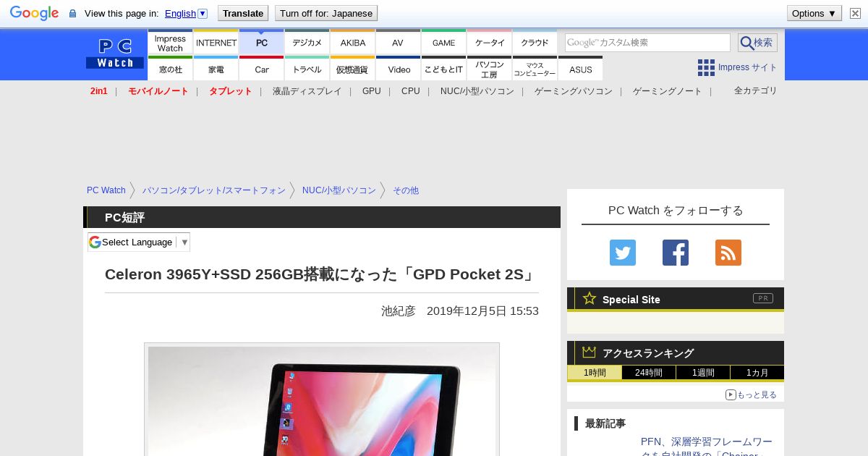Open the デジカメ nav tab
Screen dimensions: 868x456
coord(307,43)
